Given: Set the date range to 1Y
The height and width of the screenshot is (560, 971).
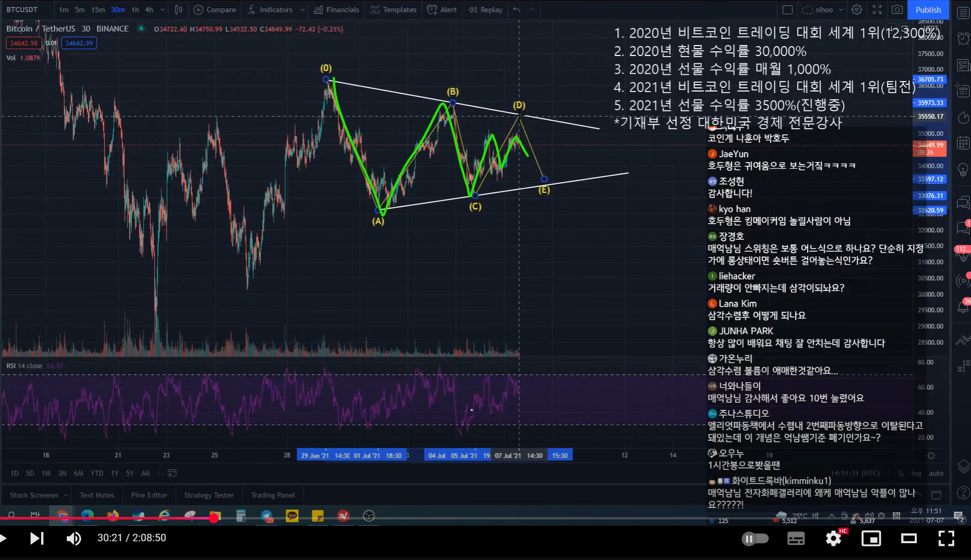Looking at the screenshot, I should point(115,473).
